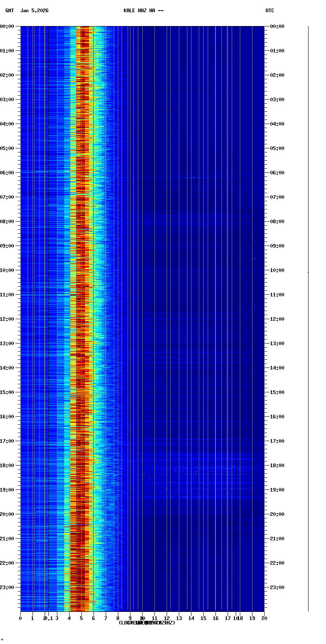This screenshot has width=326, height=644.
Task: Select the 06:00 marker on left axis
Action: tap(7, 173)
